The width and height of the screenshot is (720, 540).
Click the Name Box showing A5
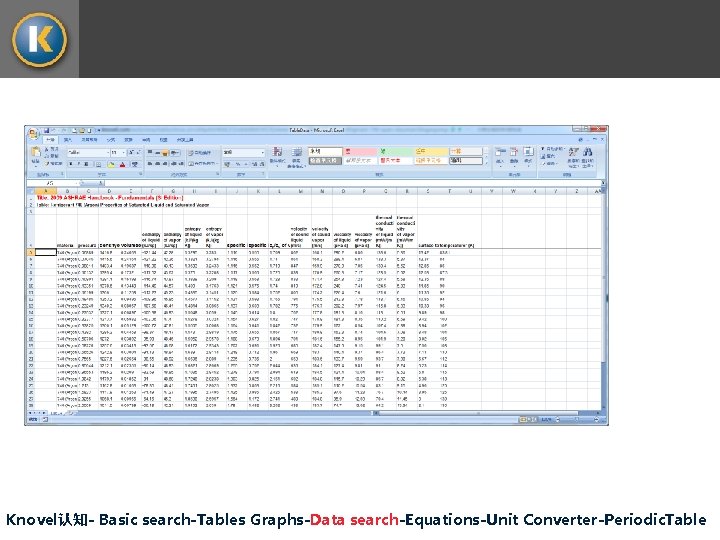tap(51, 183)
